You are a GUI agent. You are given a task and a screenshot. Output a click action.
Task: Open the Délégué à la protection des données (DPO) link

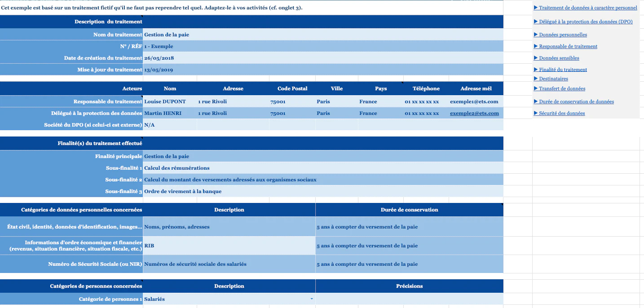click(x=583, y=22)
